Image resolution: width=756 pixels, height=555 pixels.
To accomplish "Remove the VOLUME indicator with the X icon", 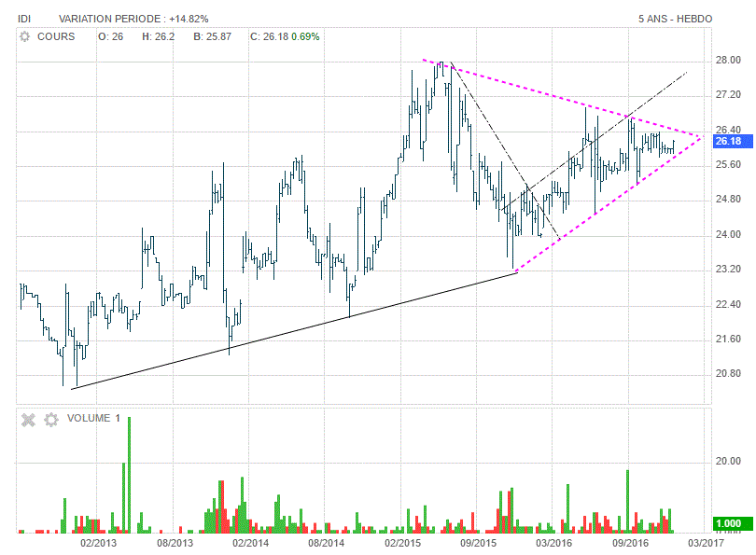I will 28,420.
